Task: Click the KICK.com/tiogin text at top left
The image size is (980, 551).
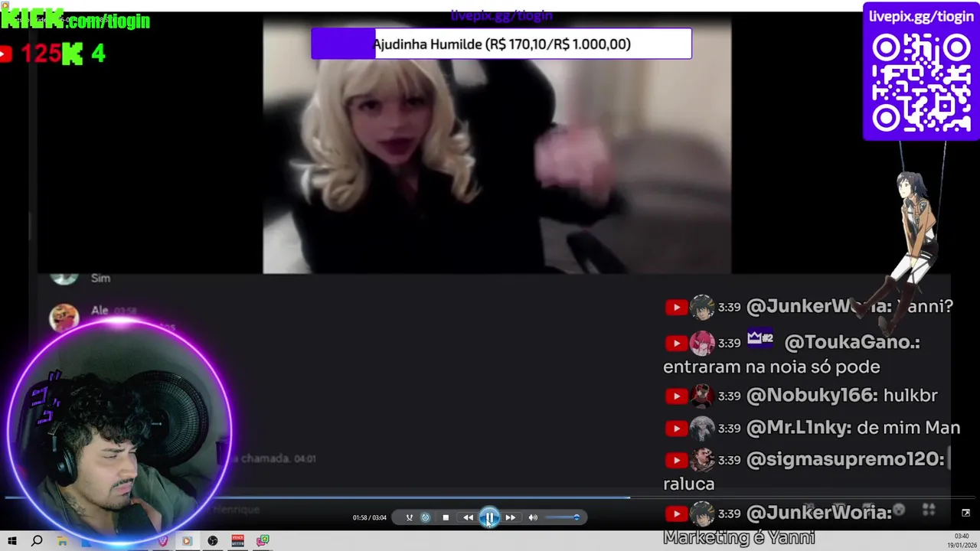Action: pos(75,21)
